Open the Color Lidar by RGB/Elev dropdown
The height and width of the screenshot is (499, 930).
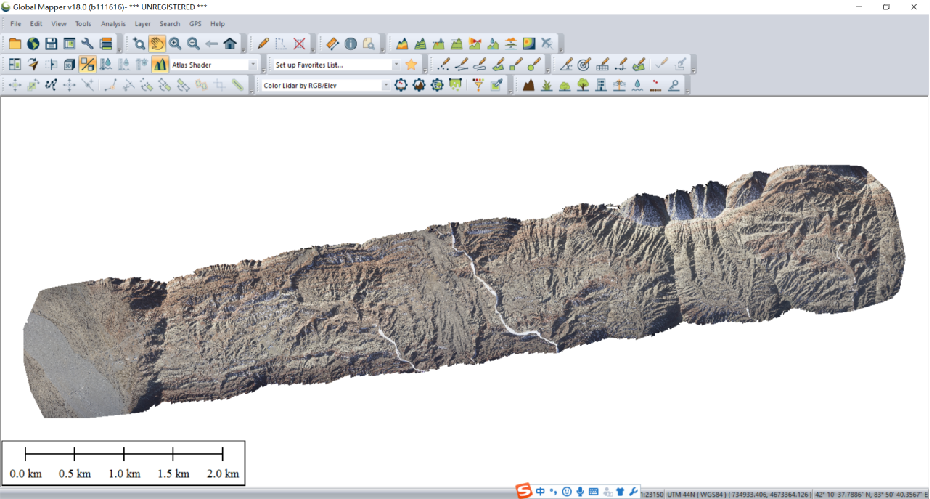tap(386, 86)
